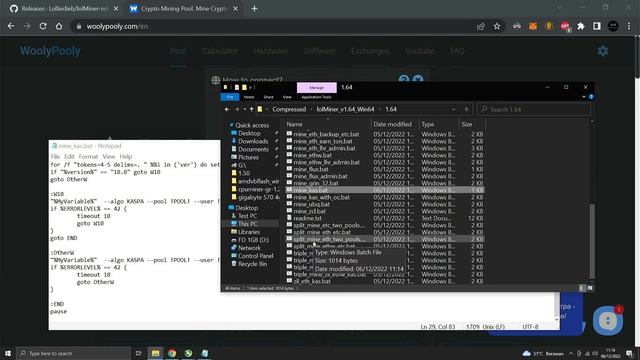Open WoolyPooly settings gear
The height and width of the screenshot is (360, 640).
pyautogui.click(x=602, y=51)
